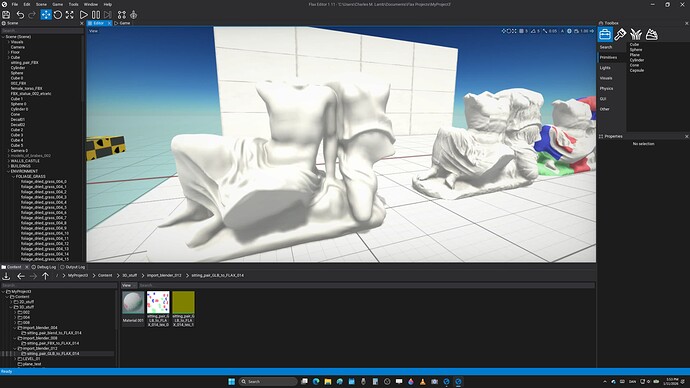Toggle scale snapping in viewport
Screen dimensions: 690x388
(x=545, y=31)
